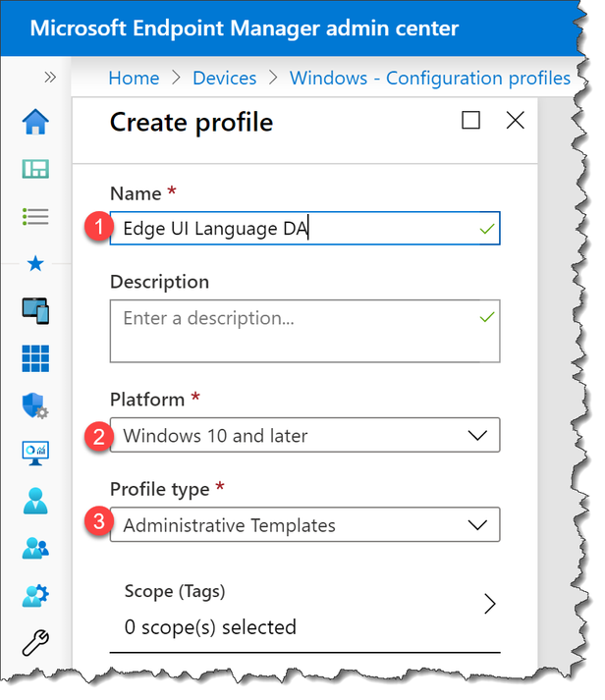
Task: Open Tenant administration icon with gear
Action: (x=35, y=596)
